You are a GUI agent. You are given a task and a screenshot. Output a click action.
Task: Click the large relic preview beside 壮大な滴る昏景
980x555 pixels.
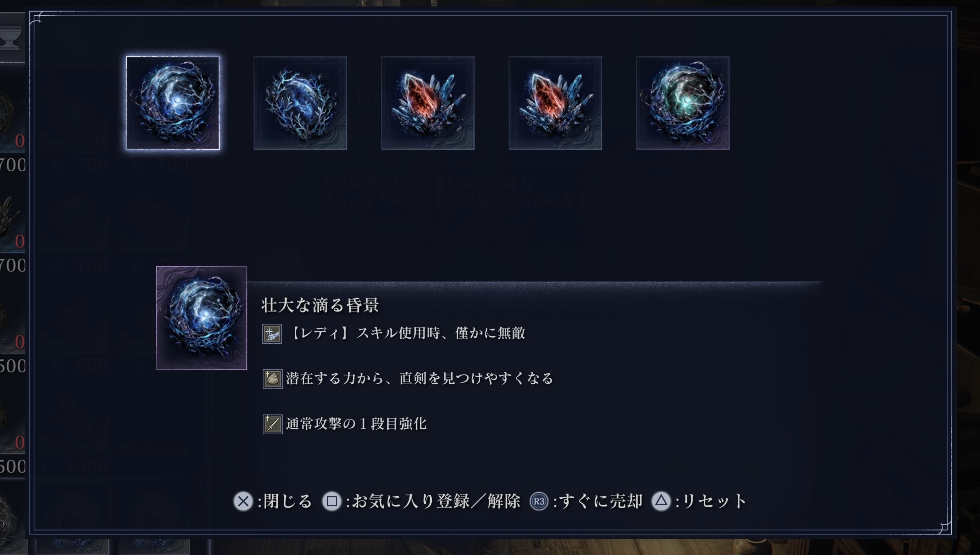click(201, 317)
